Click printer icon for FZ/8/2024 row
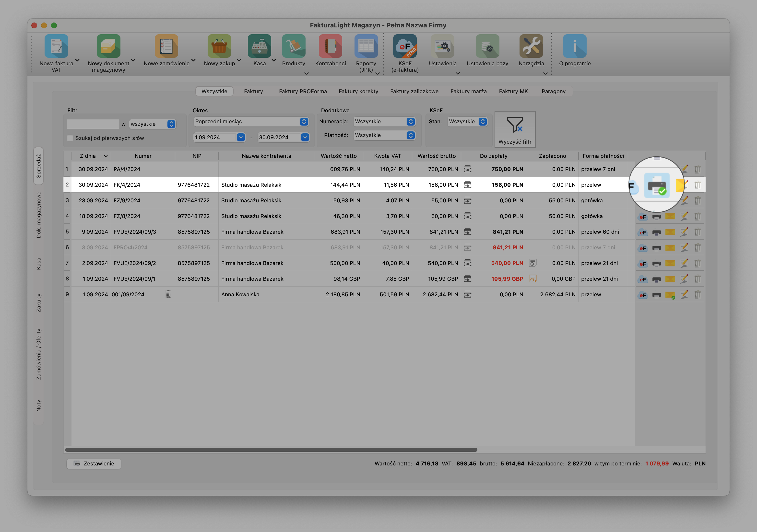 pos(656,217)
